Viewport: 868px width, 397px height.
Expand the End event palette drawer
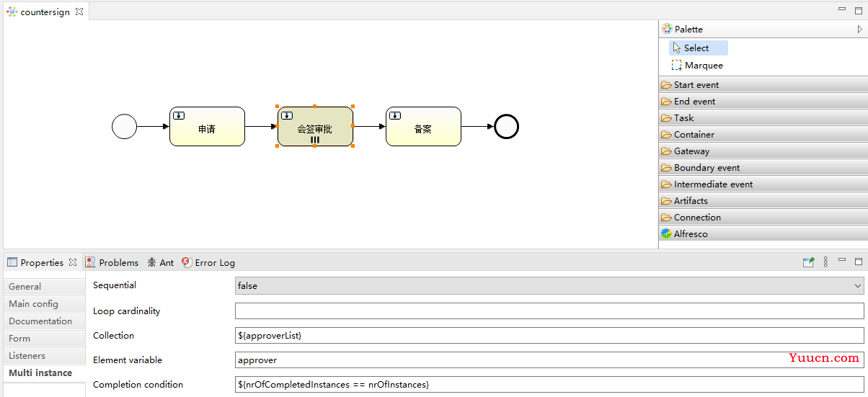[x=763, y=101]
